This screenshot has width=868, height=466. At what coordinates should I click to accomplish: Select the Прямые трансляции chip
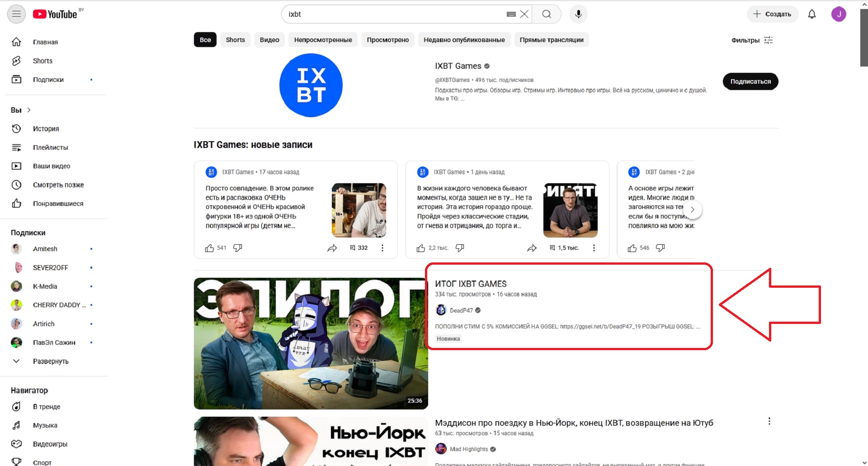[x=552, y=40]
